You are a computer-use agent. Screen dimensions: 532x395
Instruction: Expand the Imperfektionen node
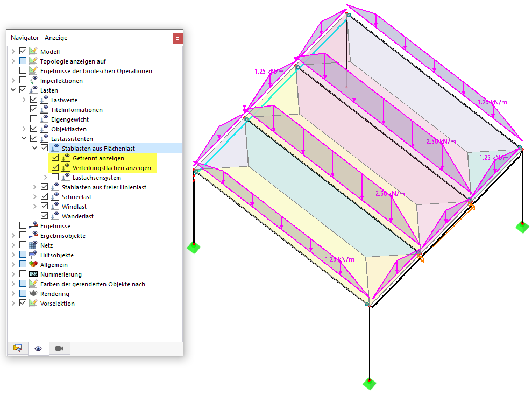13,80
